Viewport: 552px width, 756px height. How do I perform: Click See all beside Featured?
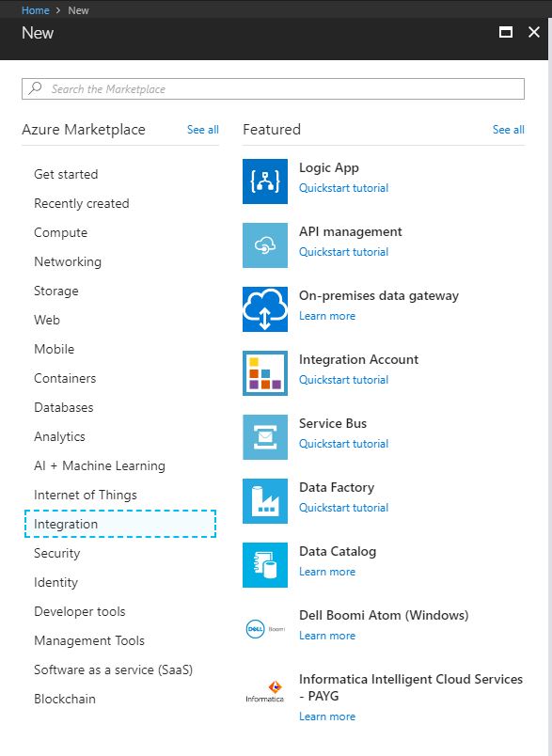tap(508, 130)
